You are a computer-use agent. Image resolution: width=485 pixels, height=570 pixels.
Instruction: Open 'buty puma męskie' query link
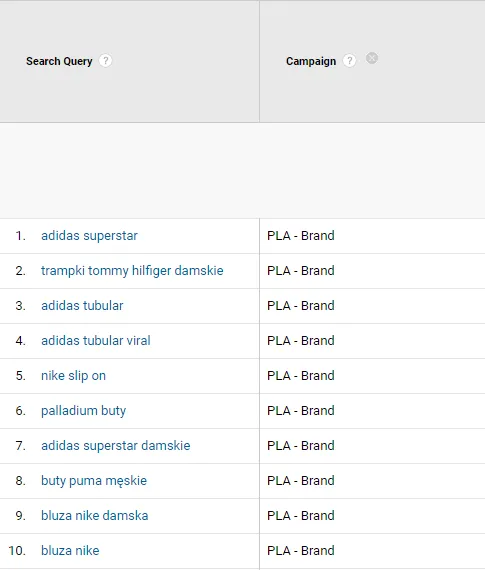(x=94, y=481)
